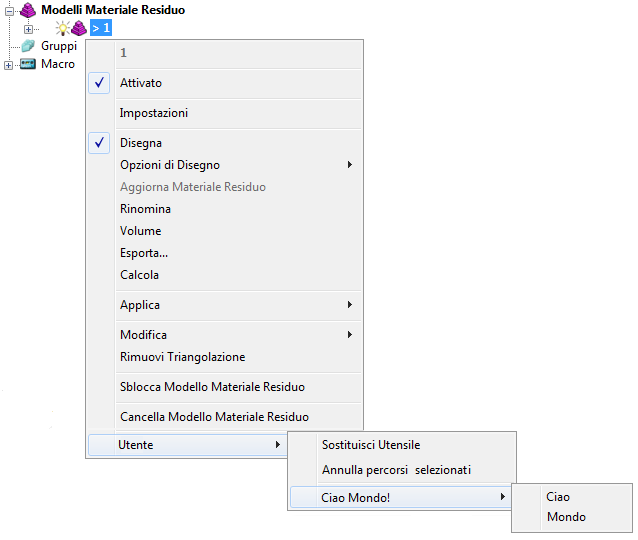638x540 pixels.
Task: Collapse the Modelli Materiale Residuo tree node
Action: pyautogui.click(x=9, y=10)
